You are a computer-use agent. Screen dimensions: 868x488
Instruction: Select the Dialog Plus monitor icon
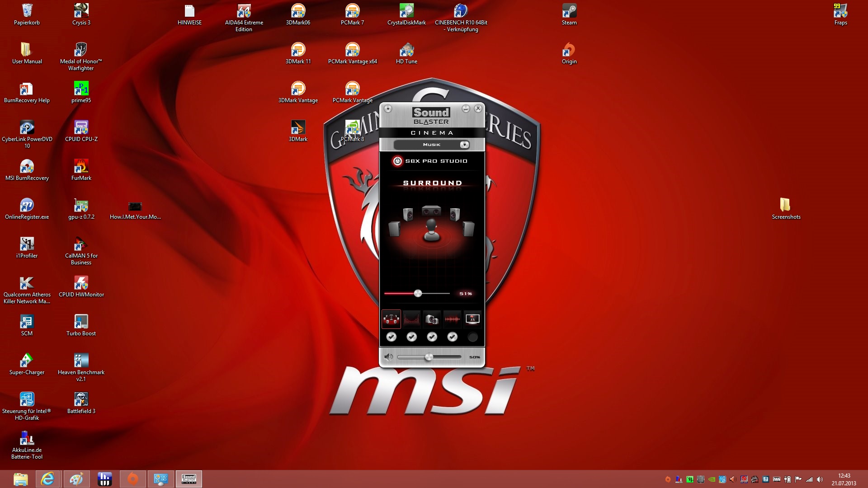(x=472, y=319)
